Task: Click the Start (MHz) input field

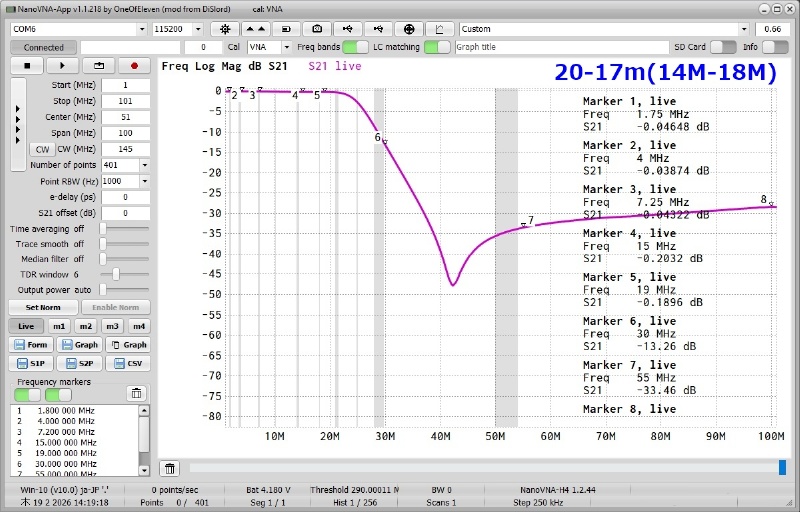Action: tap(125, 85)
